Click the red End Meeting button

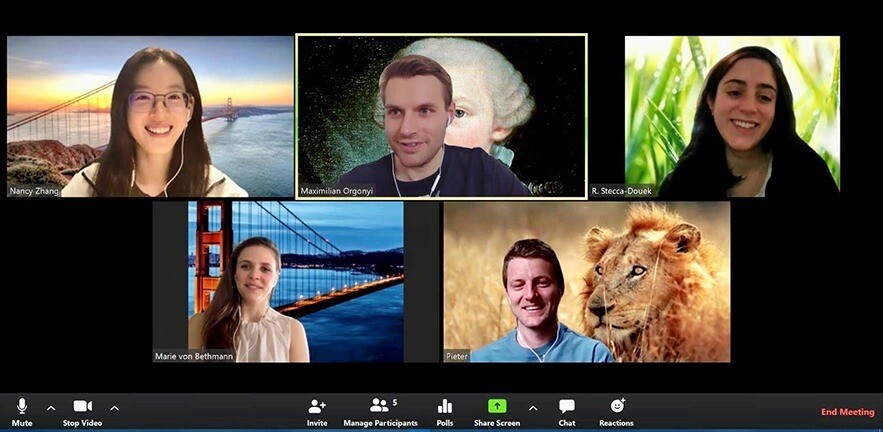[847, 412]
